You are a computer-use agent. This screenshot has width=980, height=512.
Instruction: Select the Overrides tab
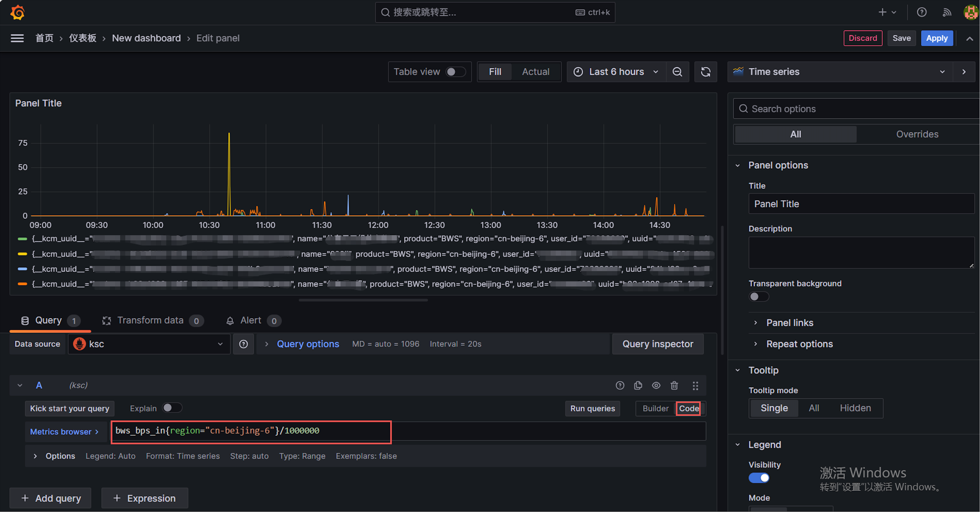tap(917, 134)
